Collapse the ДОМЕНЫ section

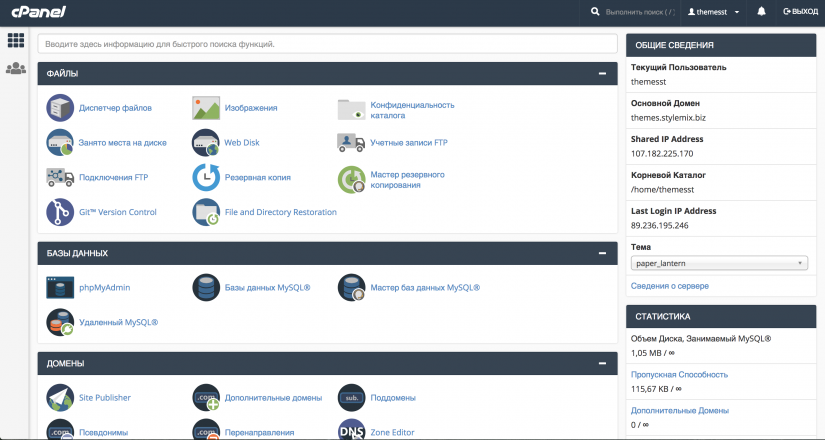(x=602, y=363)
